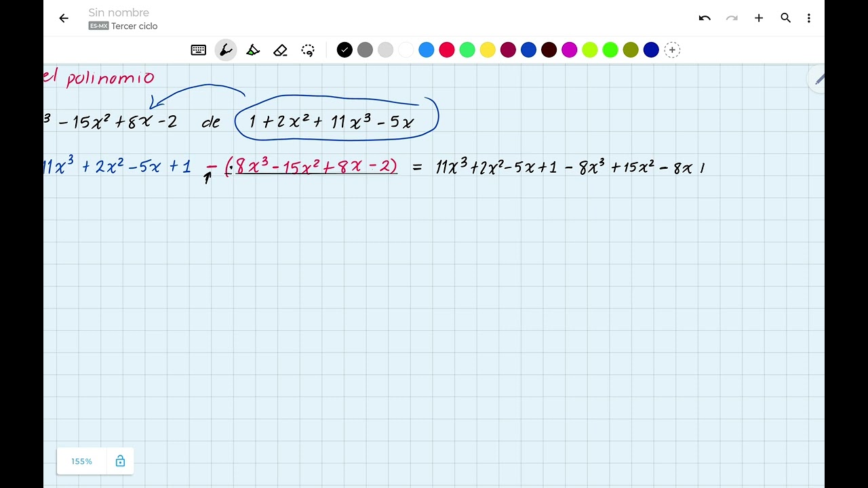Add a new page with plus icon

(759, 18)
